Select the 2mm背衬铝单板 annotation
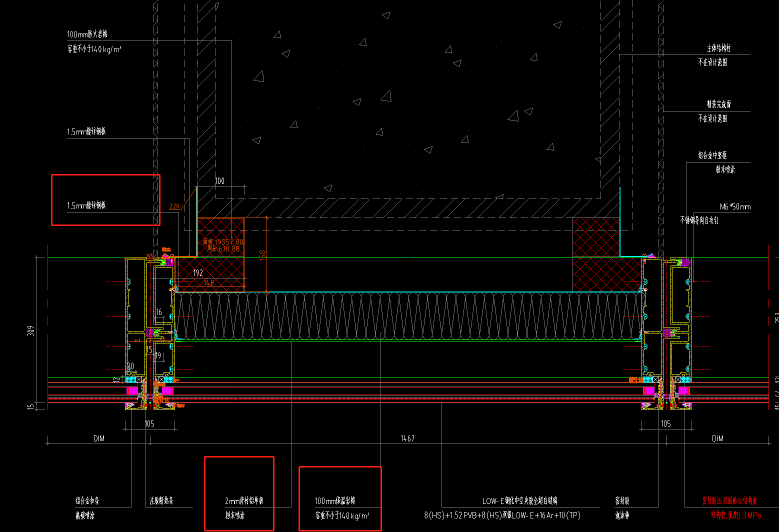Screen dimensions: 779x532 click(x=244, y=500)
